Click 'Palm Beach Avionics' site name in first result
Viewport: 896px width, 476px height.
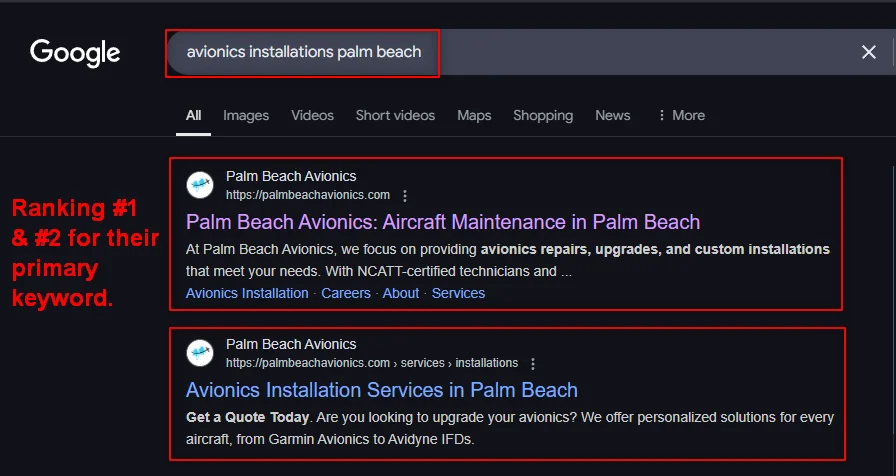(291, 176)
